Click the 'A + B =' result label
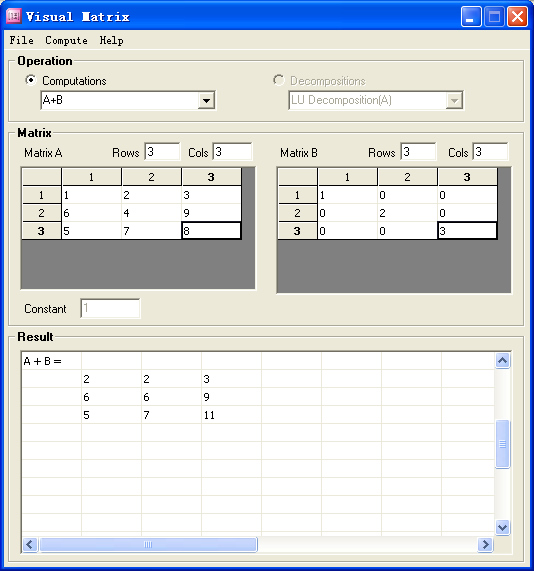Screen dimensions: 534x571 [x=43, y=361]
